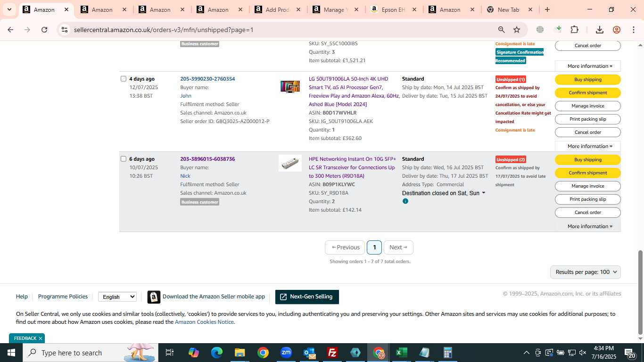
Task: Show hidden system tray icons
Action: pos(526,353)
